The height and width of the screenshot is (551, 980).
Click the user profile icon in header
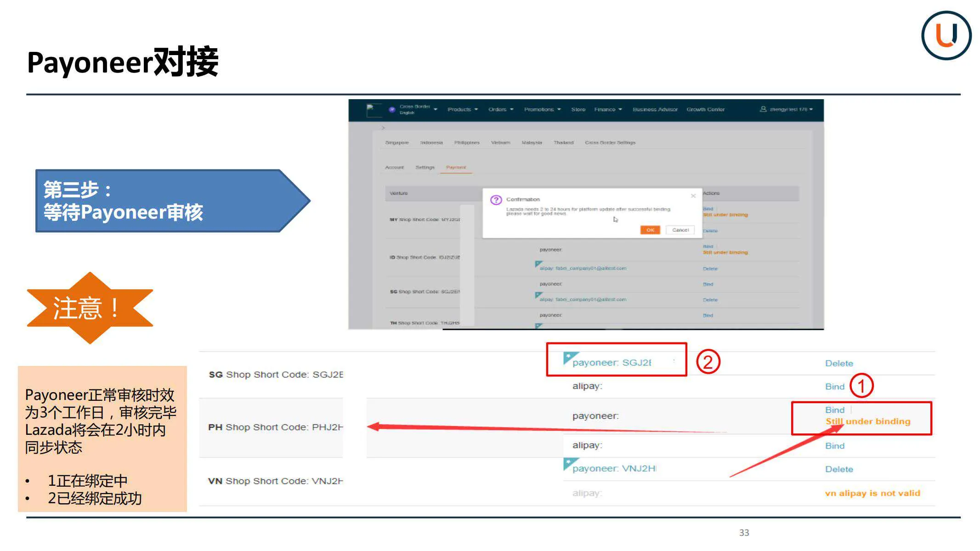tap(763, 109)
